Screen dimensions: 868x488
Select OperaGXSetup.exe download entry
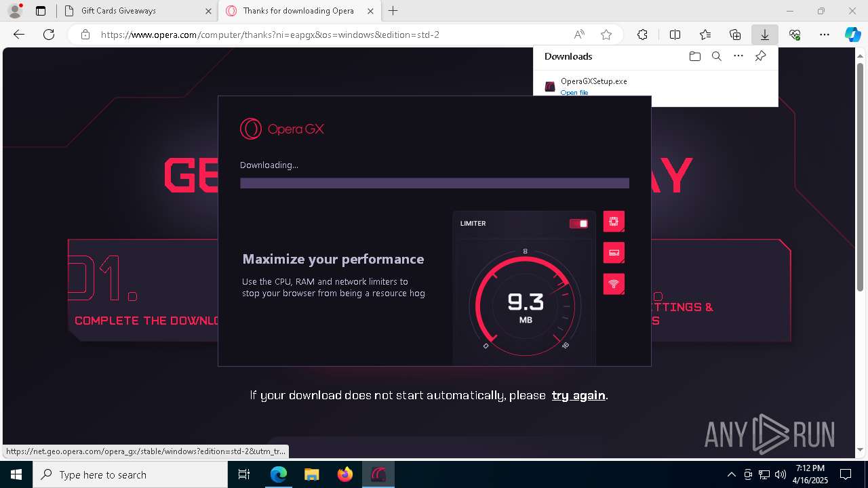(x=655, y=86)
